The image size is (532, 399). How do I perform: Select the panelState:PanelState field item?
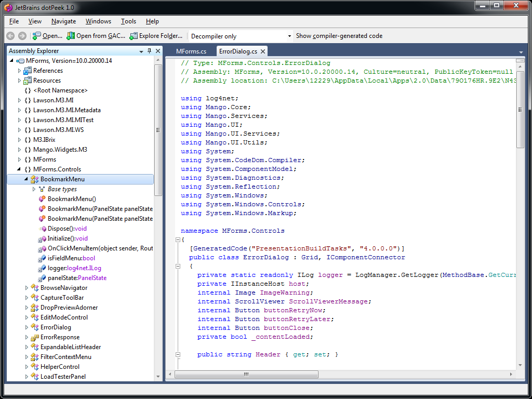(77, 278)
